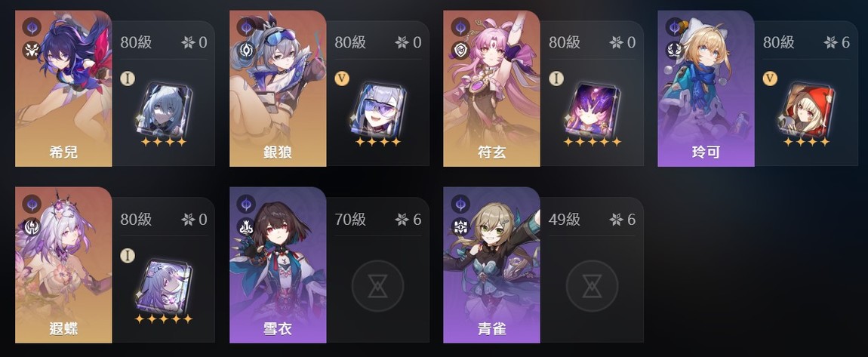This screenshot has height=357, width=868.
Task: Select the 雪衣 character portrait
Action: pos(278,265)
